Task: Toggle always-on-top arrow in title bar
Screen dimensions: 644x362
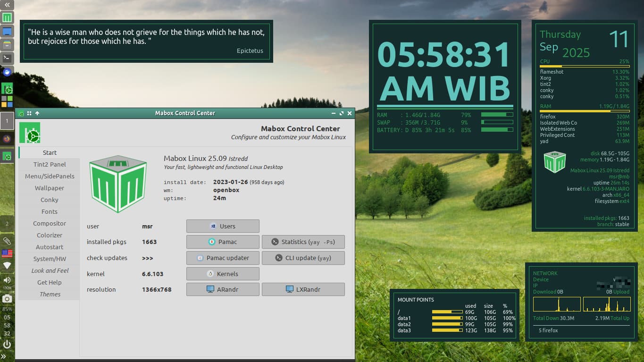Action: (37, 113)
